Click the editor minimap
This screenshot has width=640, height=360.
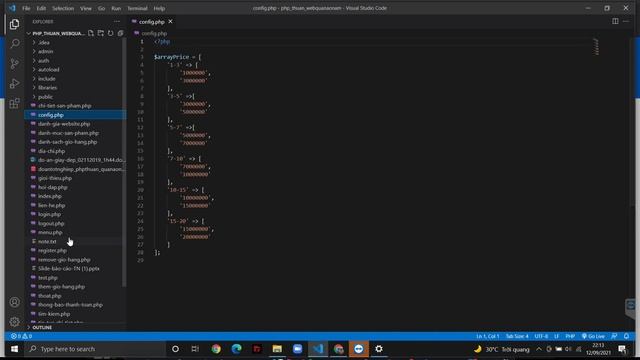(x=597, y=47)
